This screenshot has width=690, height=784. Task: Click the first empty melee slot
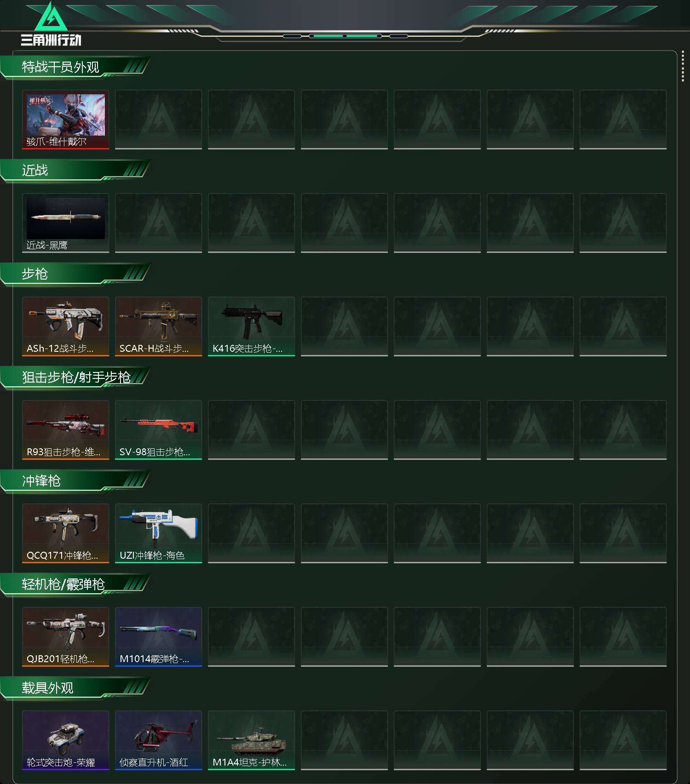coord(159,223)
